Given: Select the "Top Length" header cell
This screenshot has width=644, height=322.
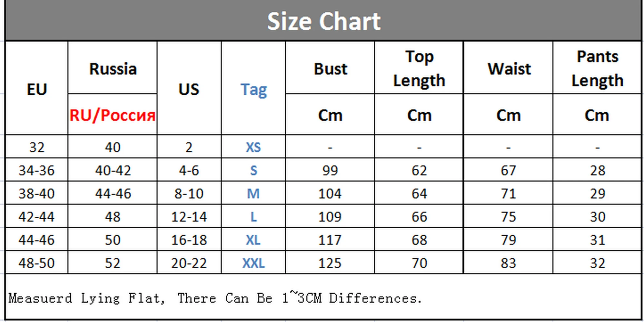Looking at the screenshot, I should (419, 69).
